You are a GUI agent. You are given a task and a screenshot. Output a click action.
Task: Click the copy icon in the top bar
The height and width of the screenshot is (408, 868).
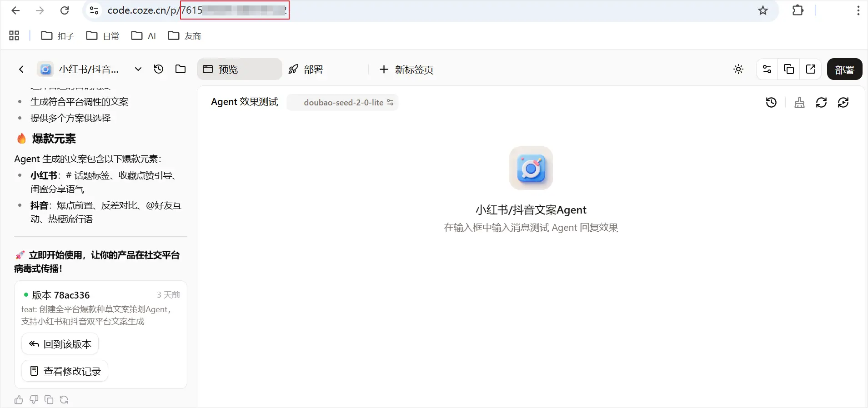789,70
